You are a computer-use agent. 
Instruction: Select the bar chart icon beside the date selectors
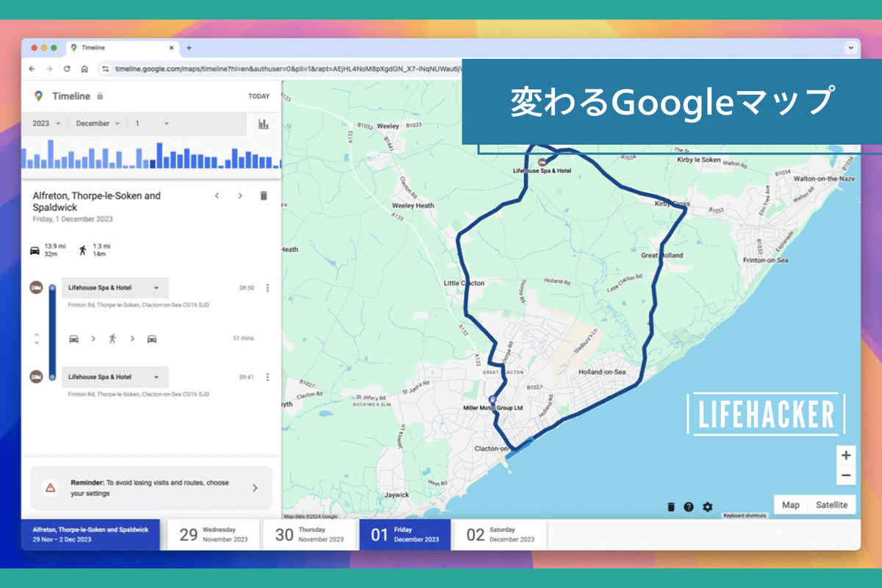tap(263, 123)
